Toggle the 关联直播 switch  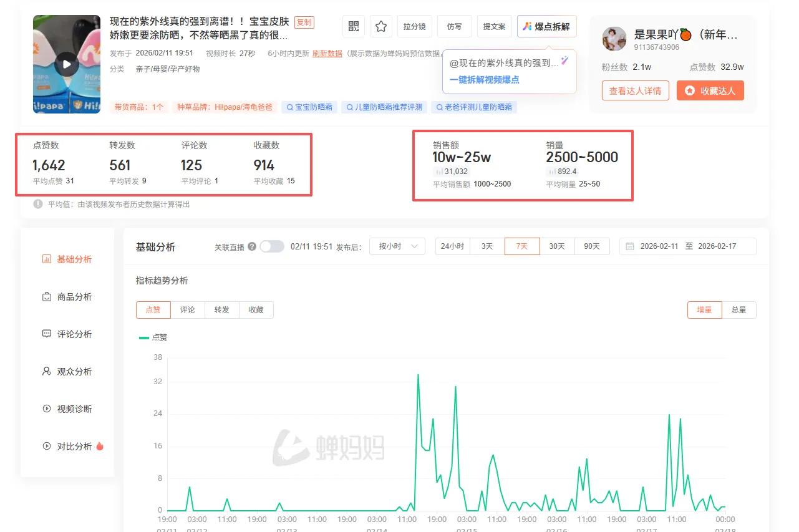tap(272, 246)
